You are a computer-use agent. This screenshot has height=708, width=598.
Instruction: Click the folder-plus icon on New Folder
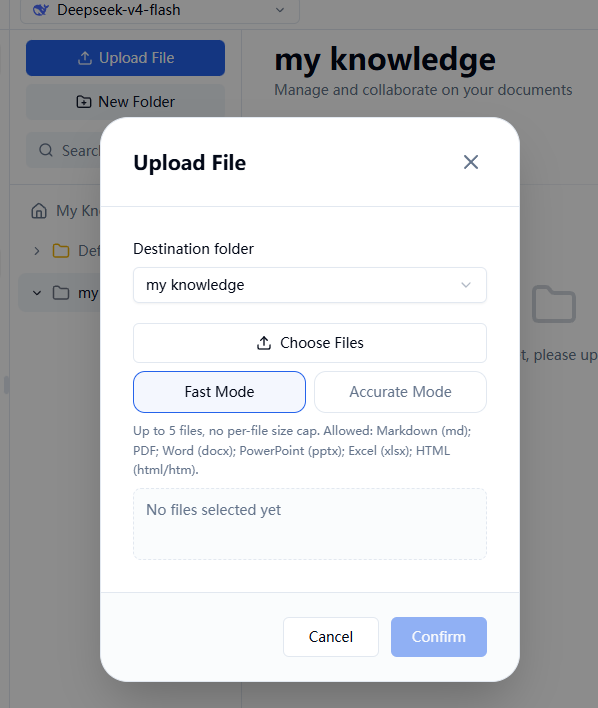tap(84, 102)
